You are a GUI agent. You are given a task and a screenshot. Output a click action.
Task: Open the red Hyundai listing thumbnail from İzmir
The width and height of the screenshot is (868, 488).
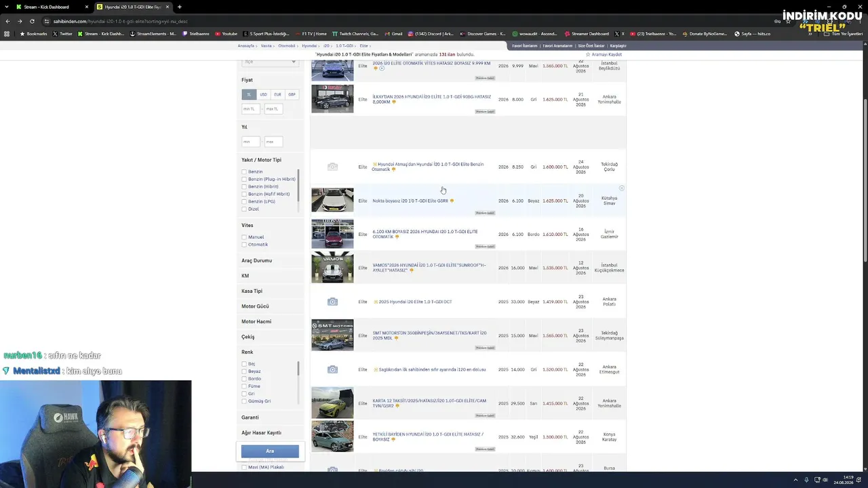click(332, 234)
